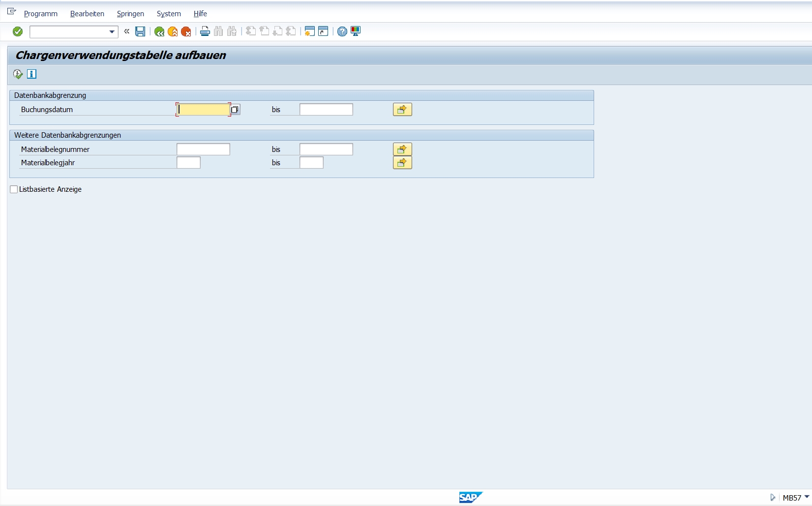812x506 pixels.
Task: Focus the Materialbelegnummer bis field
Action: pos(326,149)
